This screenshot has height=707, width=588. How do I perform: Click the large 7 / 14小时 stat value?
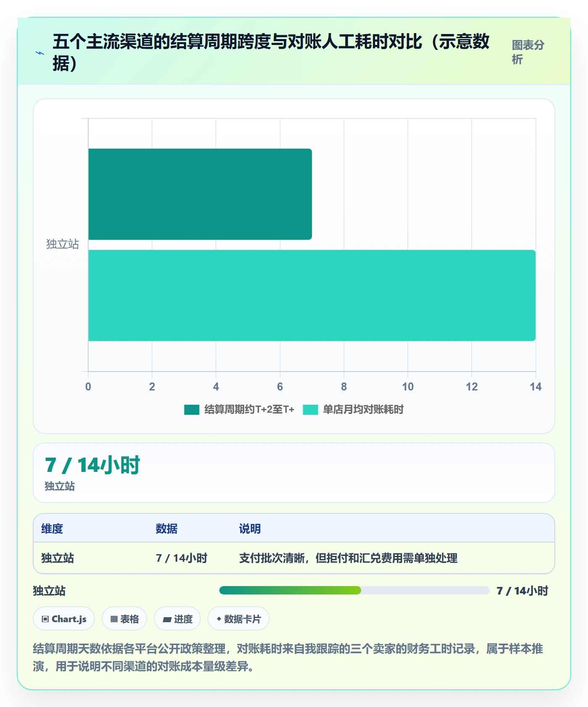(x=92, y=465)
